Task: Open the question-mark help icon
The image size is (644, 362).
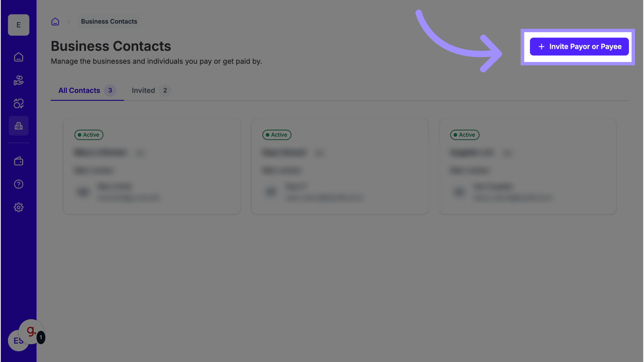Action: [x=18, y=184]
